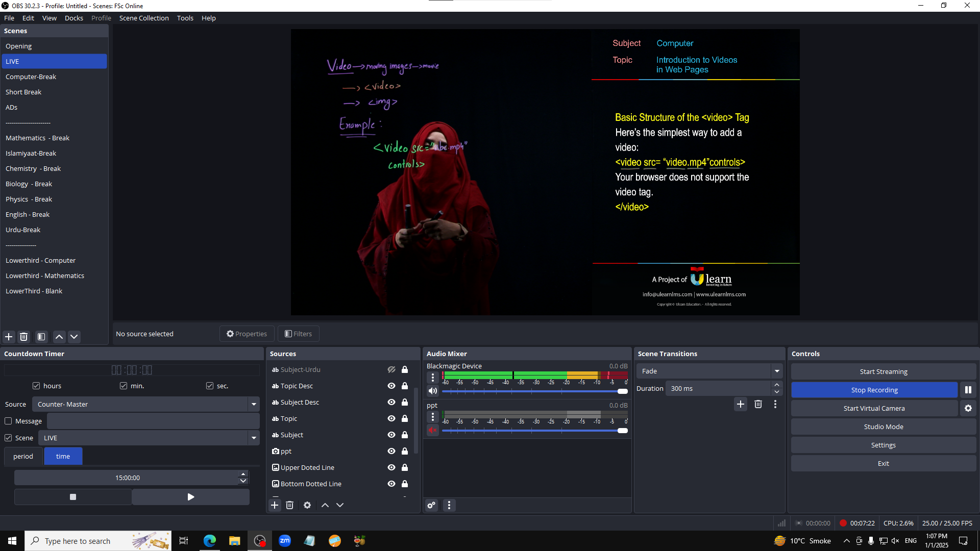Open the Scene Collection menu
Image resolution: width=980 pixels, height=551 pixels.
coord(144,18)
